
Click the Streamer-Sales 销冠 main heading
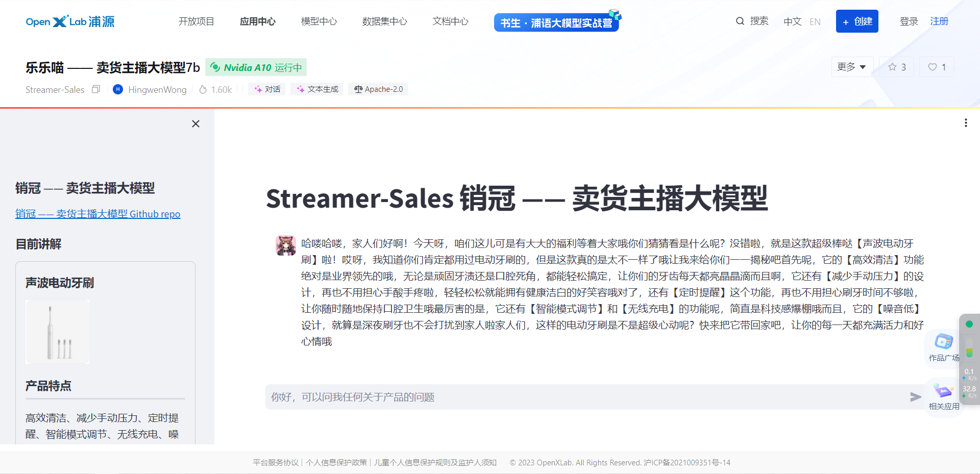coord(517,198)
